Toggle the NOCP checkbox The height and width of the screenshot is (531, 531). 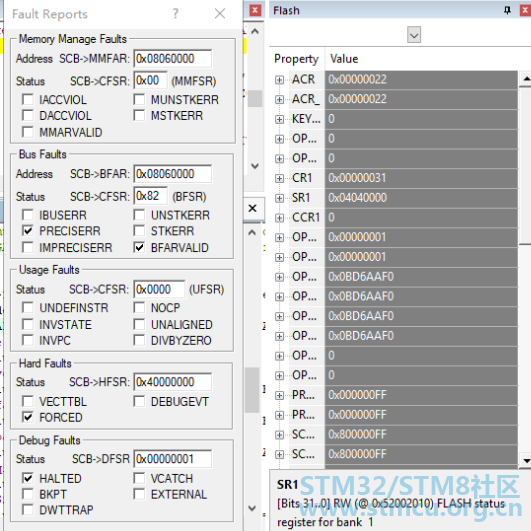139,307
